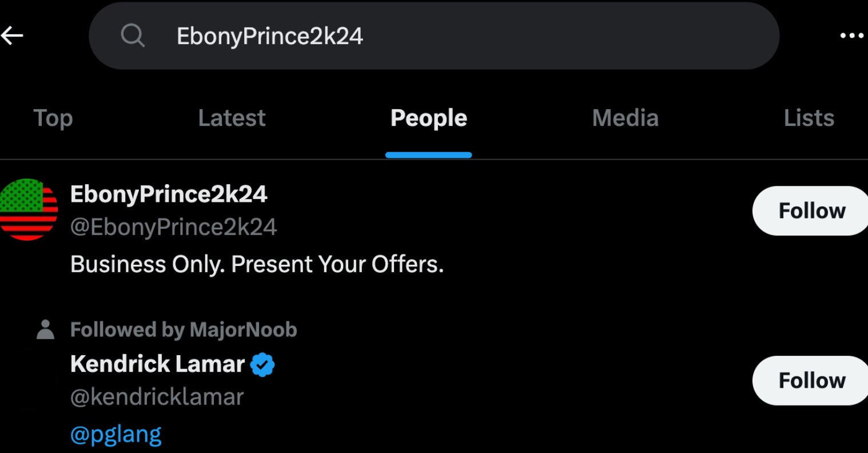Open EbonyPrince2k24's flag profile picture
Image resolution: width=868 pixels, height=453 pixels.
coord(28,209)
